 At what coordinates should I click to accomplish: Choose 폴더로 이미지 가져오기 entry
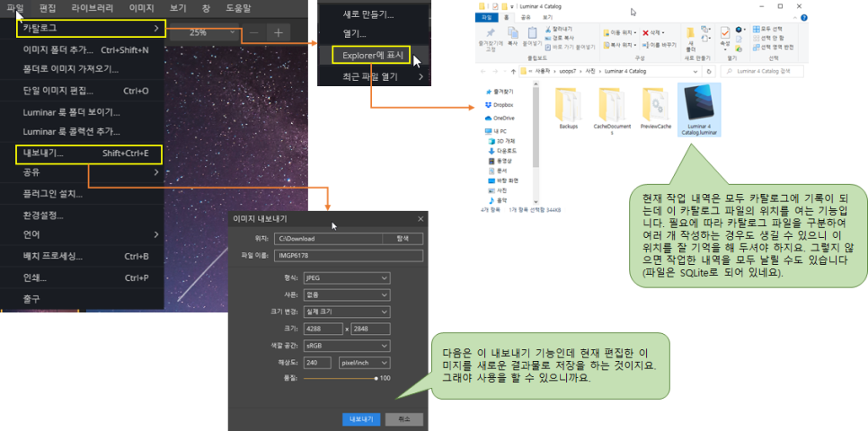pos(83,70)
